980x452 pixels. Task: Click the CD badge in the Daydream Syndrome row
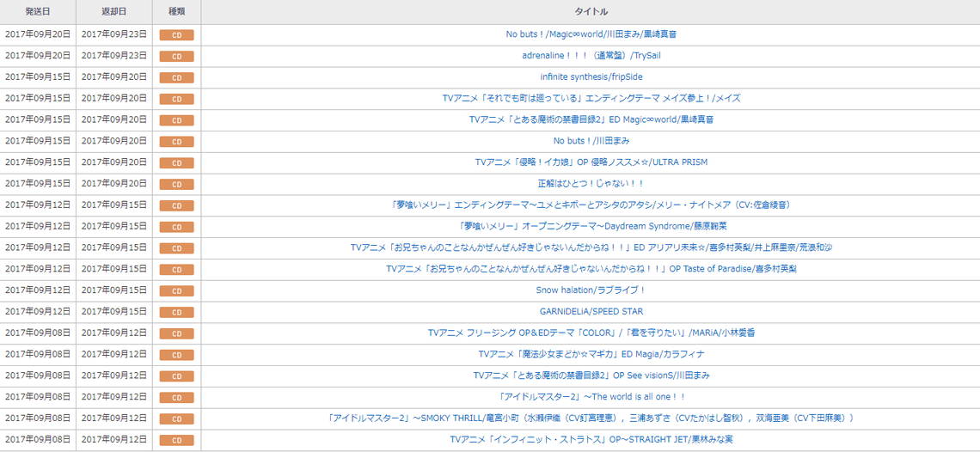(176, 226)
